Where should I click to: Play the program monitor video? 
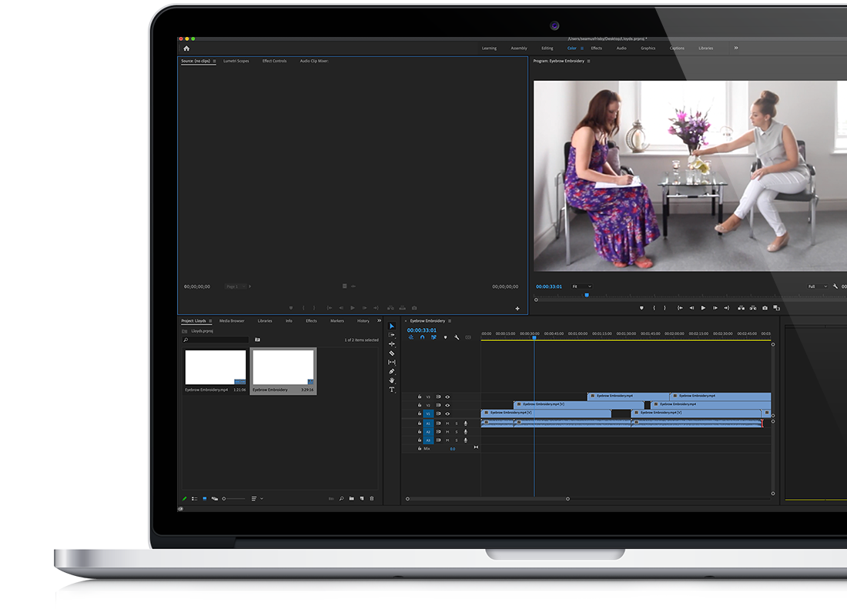coord(703,308)
